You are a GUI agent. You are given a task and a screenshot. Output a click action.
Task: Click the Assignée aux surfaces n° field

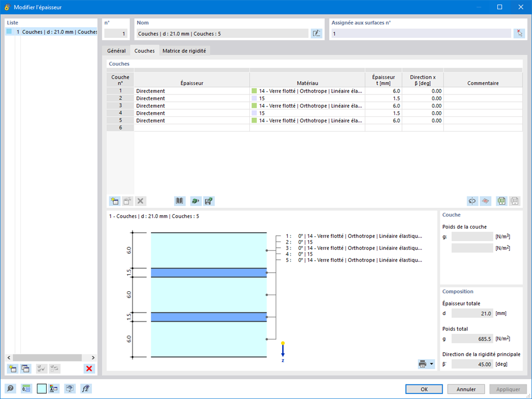[x=421, y=33]
